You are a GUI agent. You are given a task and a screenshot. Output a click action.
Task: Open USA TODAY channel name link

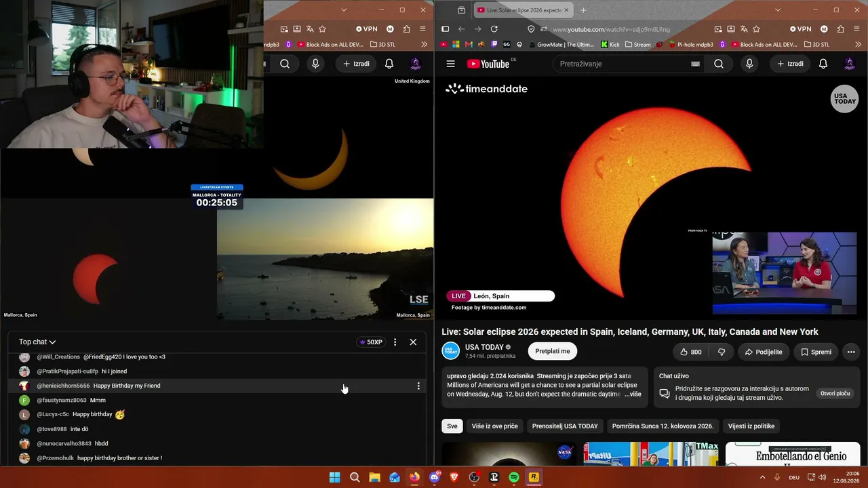[x=484, y=347]
